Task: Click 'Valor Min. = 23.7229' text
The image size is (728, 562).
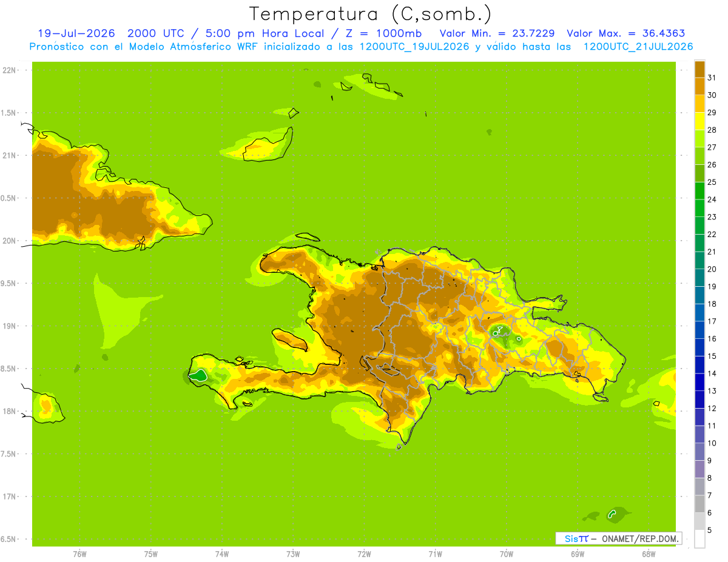Action: click(x=497, y=33)
